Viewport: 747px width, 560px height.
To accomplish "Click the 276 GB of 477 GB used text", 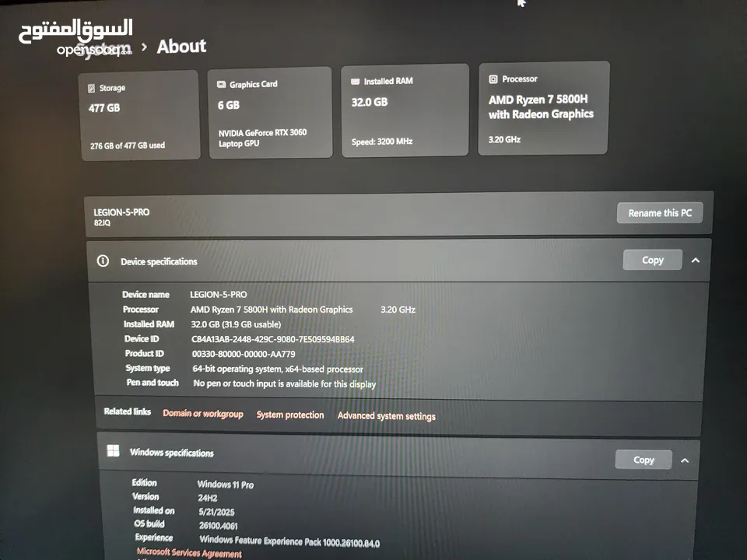I will tap(128, 145).
